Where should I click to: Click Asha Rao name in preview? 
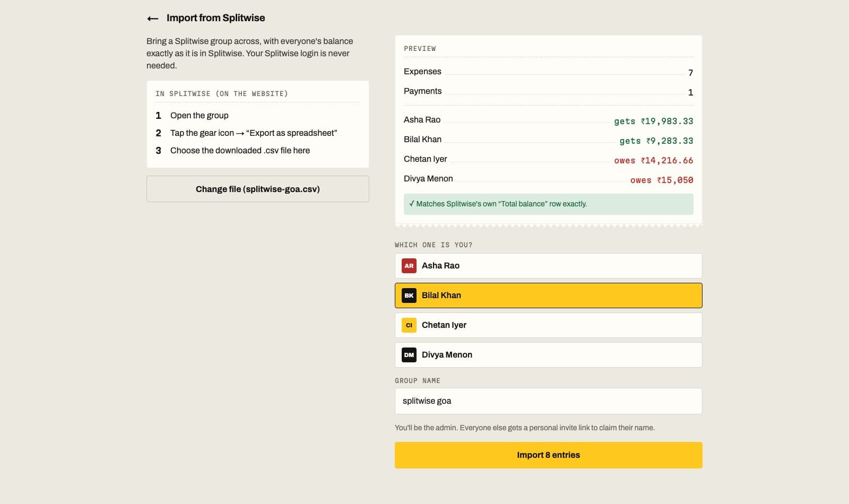422,120
